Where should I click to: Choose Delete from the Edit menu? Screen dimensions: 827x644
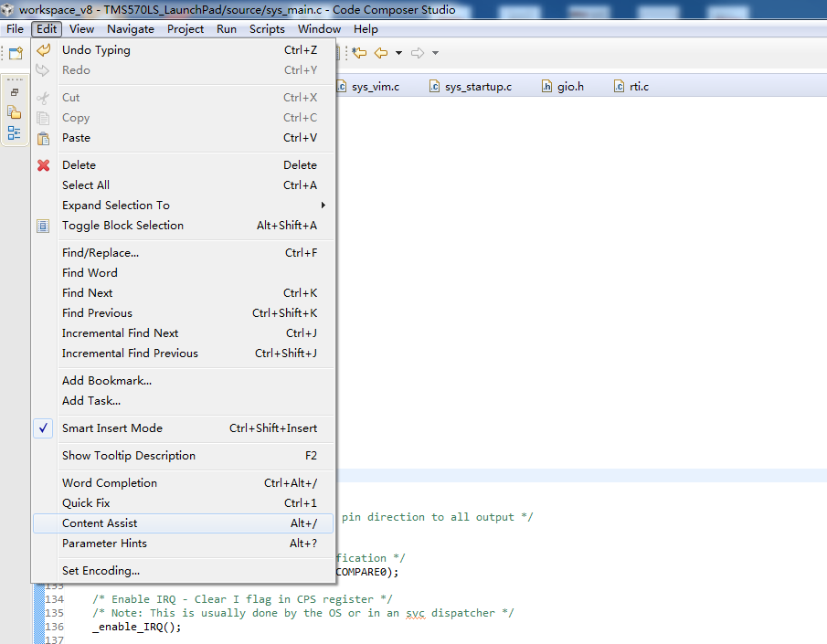(183, 165)
